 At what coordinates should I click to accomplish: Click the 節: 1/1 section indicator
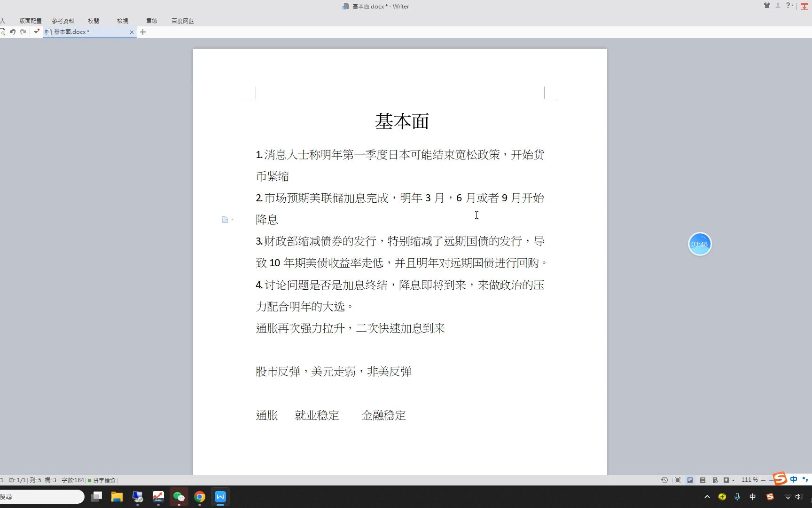pos(17,480)
